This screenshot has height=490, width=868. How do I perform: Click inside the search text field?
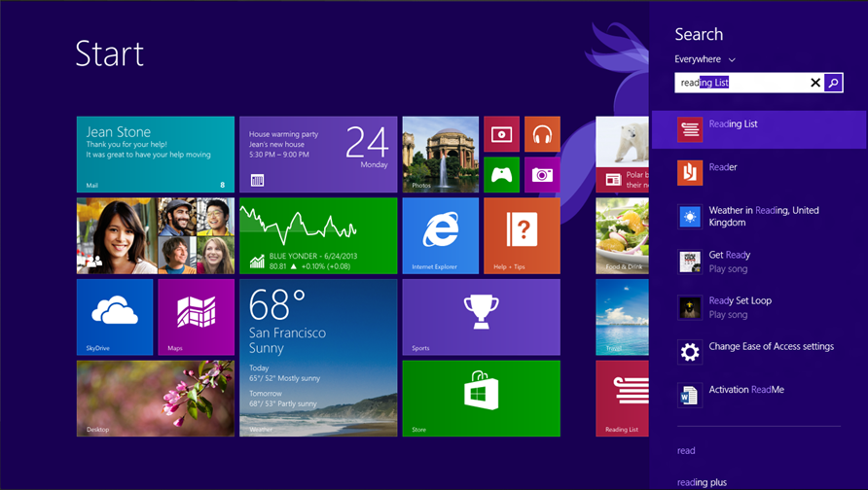coord(740,84)
